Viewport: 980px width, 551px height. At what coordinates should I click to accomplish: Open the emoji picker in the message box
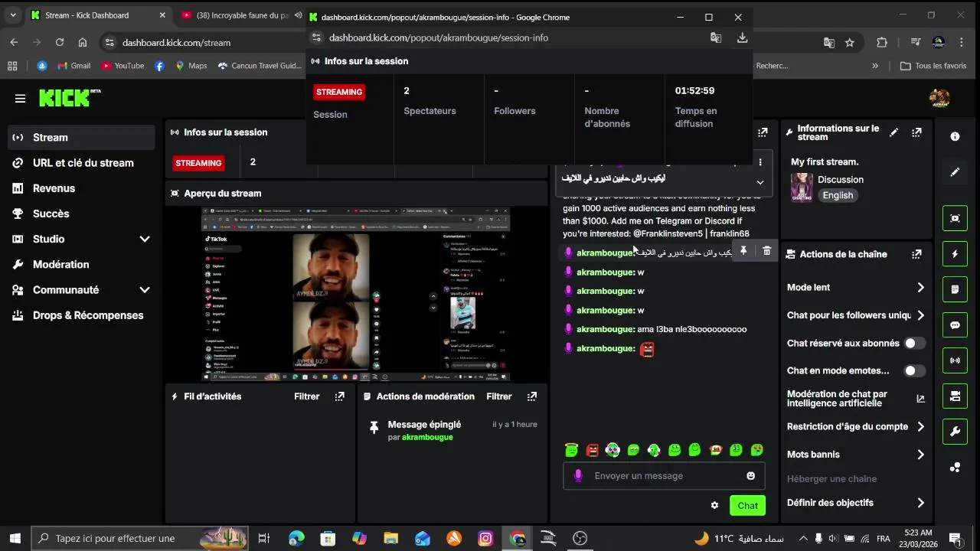pos(751,476)
